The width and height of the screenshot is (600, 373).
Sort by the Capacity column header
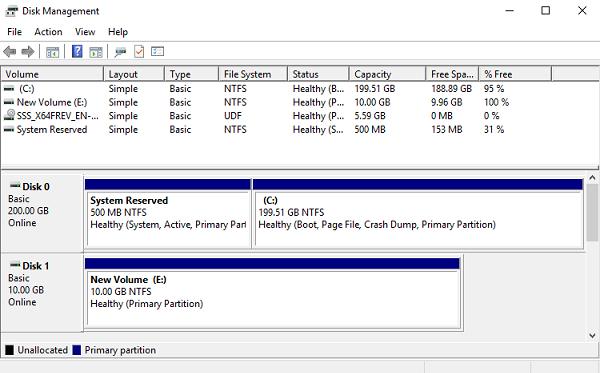[388, 74]
